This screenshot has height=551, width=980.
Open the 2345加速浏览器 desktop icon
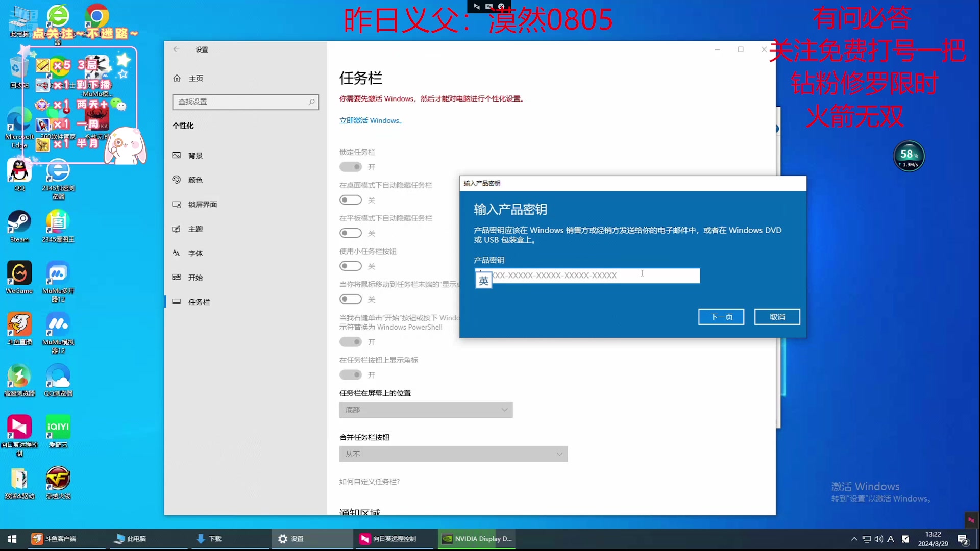58,179
